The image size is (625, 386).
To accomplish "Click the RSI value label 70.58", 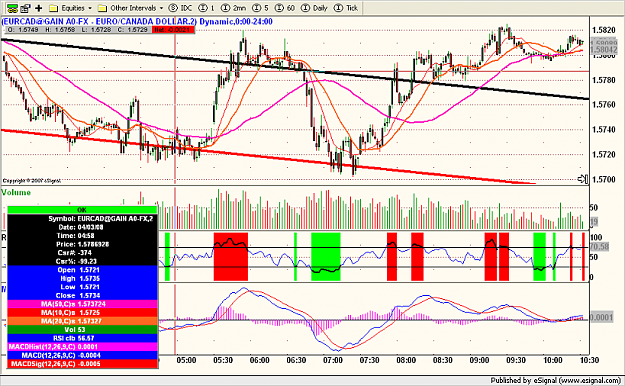I will pos(599,247).
